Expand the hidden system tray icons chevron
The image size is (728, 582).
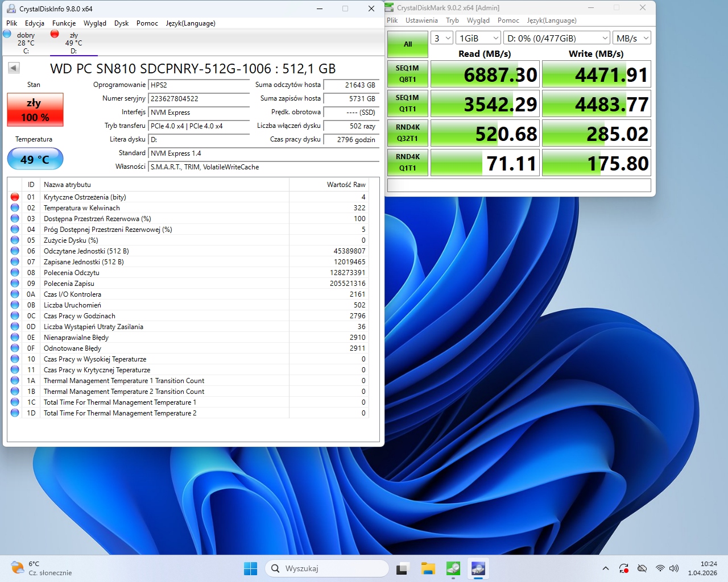coord(606,568)
